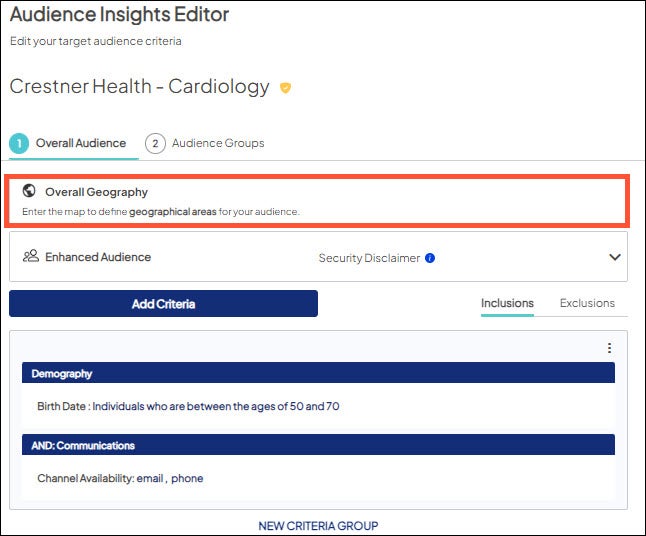Click the AND: Communications criteria header
The height and width of the screenshot is (536, 646).
click(318, 445)
